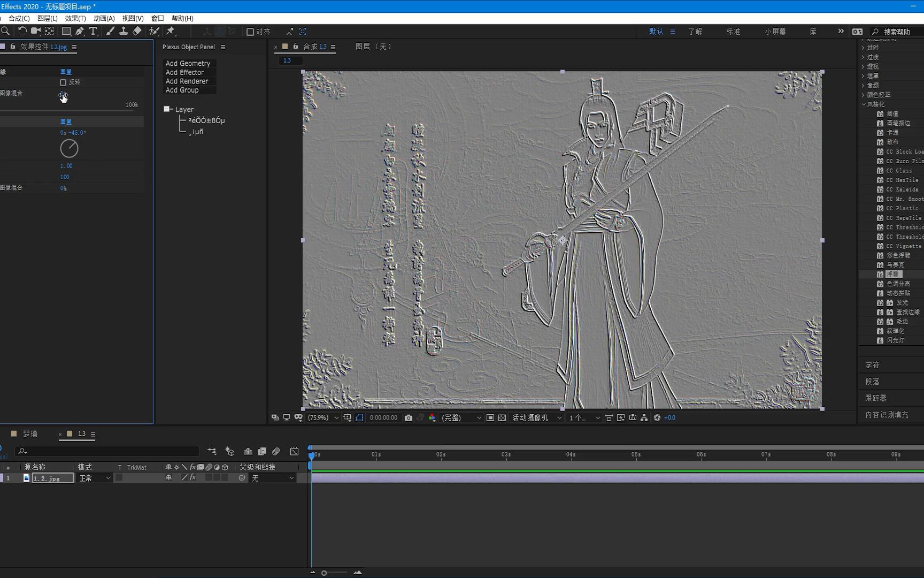
Task: Open the 合成(C) menu
Action: click(19, 18)
